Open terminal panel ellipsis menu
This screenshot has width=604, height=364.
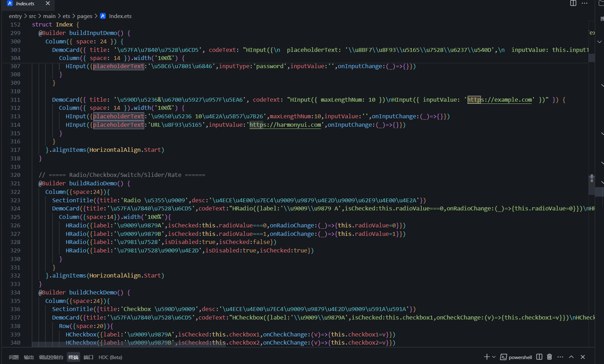coord(560,357)
